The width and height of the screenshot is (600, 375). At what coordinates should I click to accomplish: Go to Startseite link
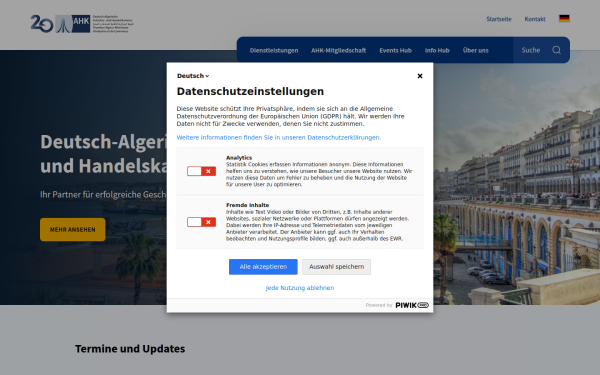pos(499,19)
